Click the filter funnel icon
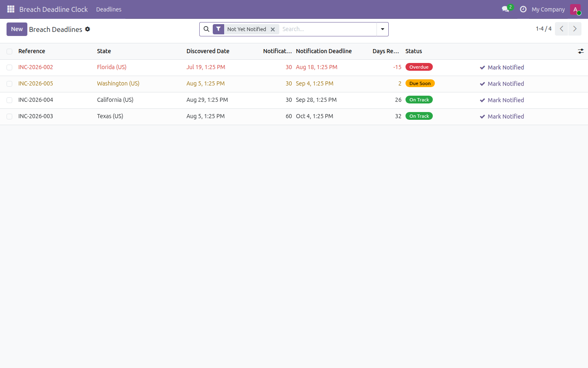 pos(218,29)
